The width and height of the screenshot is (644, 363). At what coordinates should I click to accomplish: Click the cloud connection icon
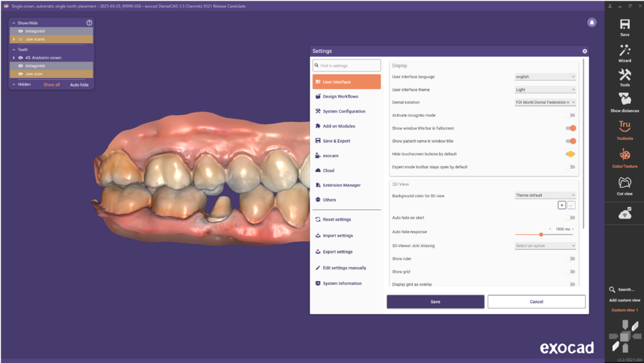pyautogui.click(x=625, y=214)
